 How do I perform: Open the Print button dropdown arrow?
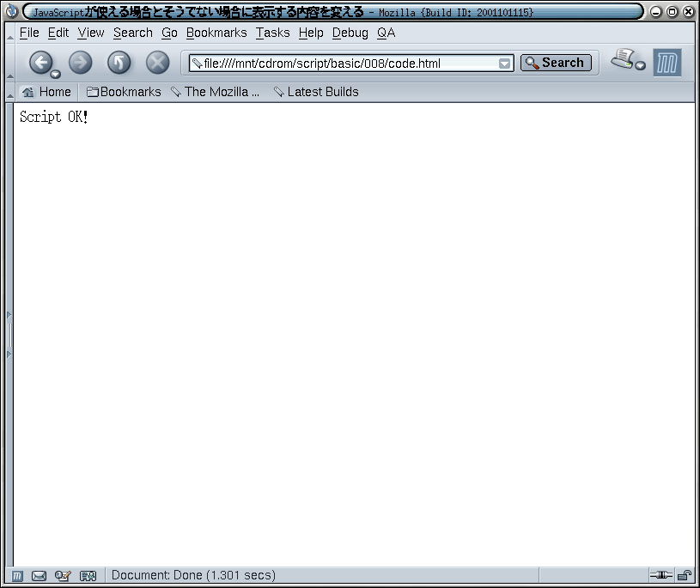(x=641, y=65)
